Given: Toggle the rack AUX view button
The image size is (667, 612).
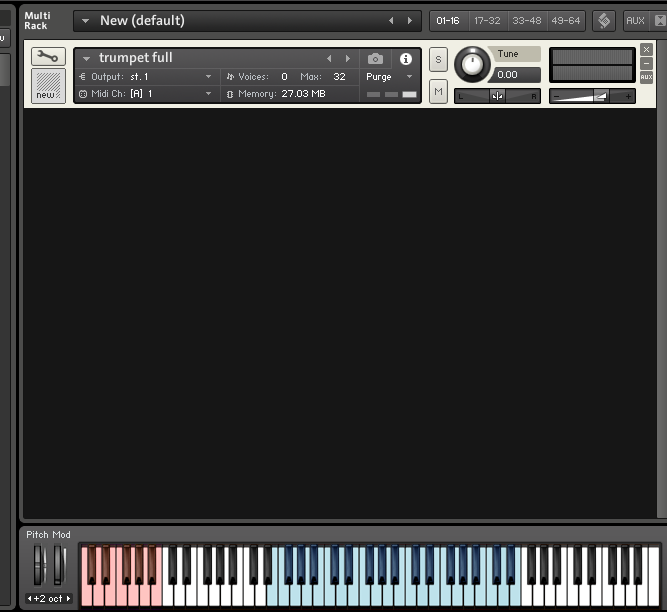Looking at the screenshot, I should coord(635,21).
